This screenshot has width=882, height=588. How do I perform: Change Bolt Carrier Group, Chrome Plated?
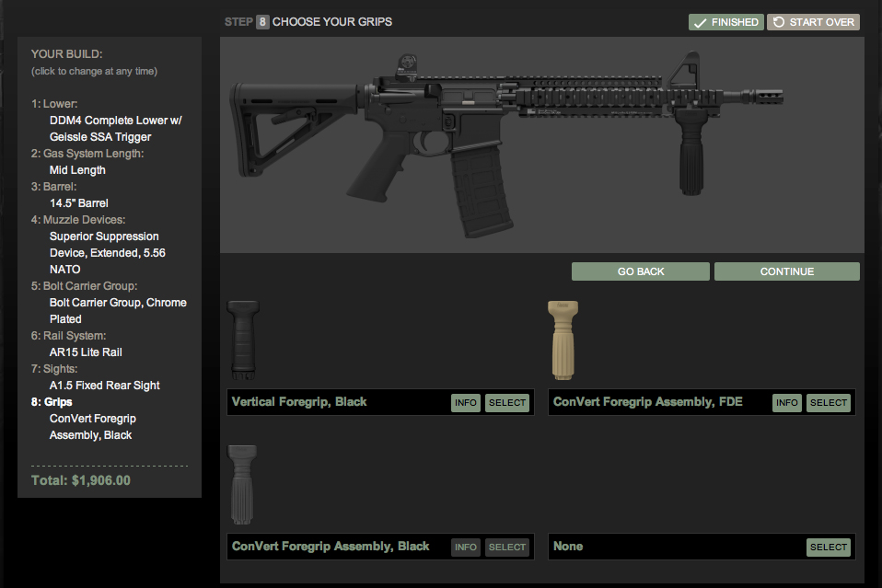point(118,311)
